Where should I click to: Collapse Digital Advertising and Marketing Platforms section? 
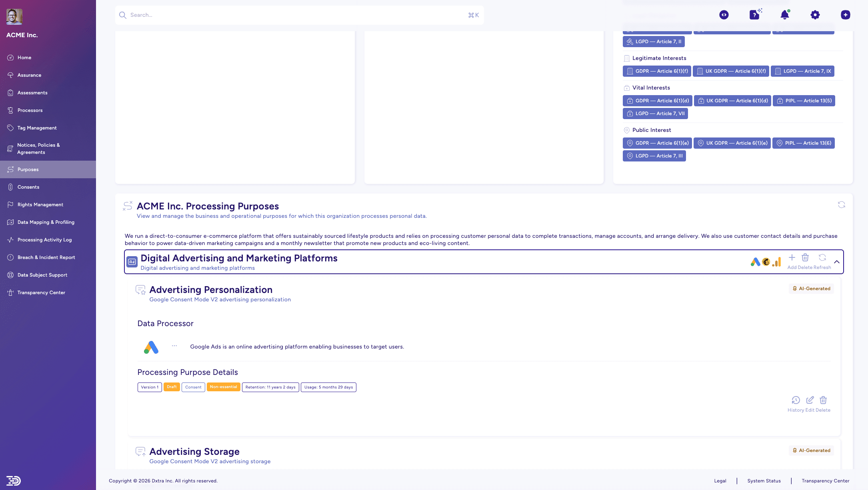tap(836, 262)
